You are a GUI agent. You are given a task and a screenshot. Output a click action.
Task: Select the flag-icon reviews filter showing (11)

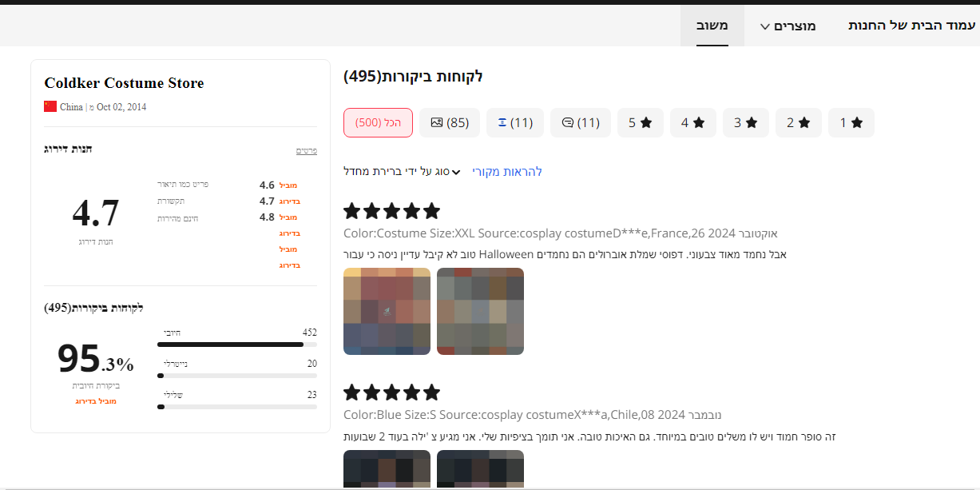click(x=515, y=122)
